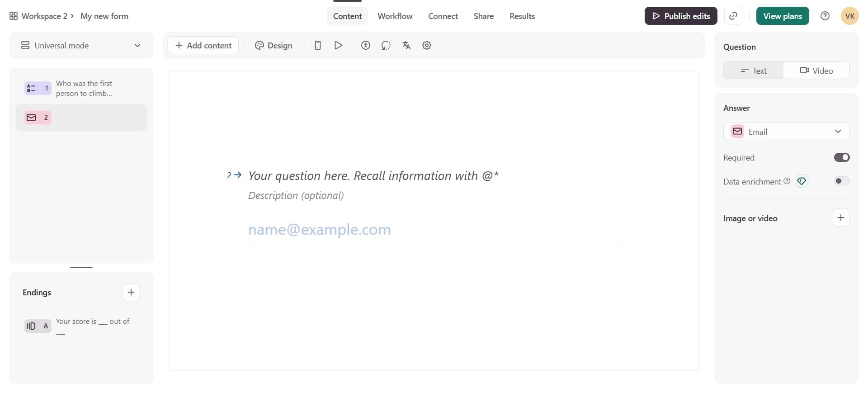The image size is (868, 393).
Task: Click the 'Data enrichment' label
Action: click(752, 181)
